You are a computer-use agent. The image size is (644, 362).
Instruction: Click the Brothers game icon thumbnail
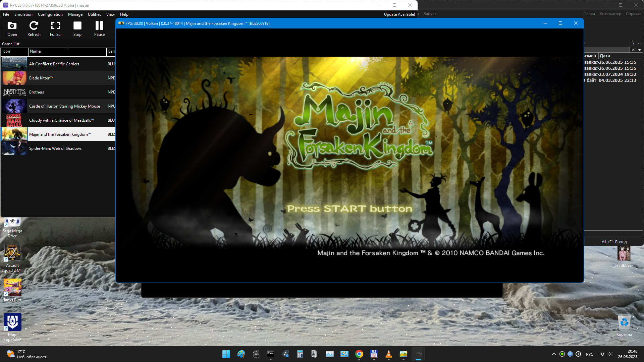[14, 92]
